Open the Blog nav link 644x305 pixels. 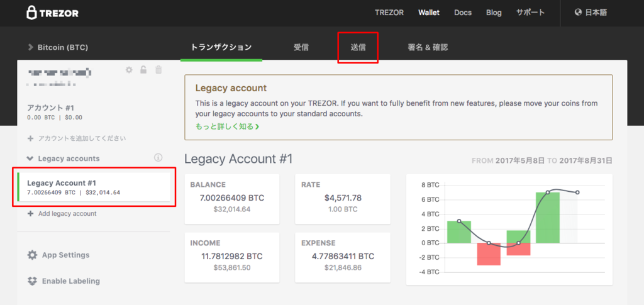494,13
